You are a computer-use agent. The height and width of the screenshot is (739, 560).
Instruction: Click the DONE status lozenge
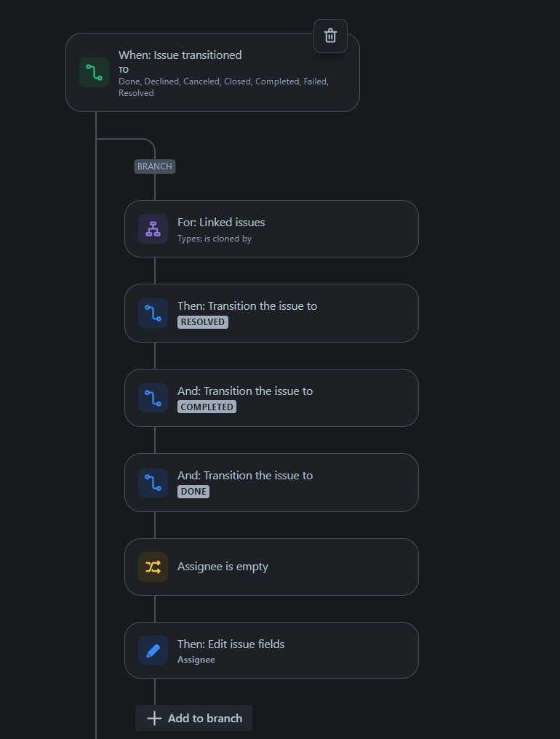[193, 492]
